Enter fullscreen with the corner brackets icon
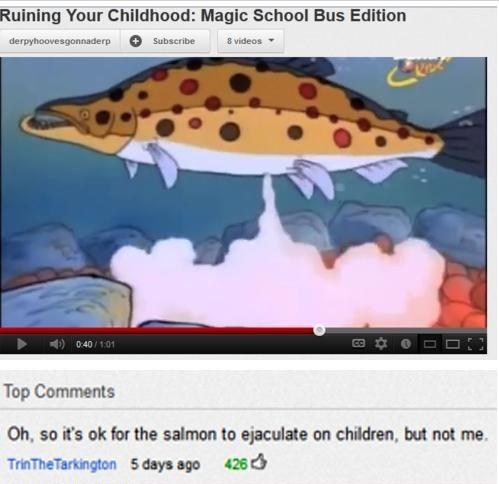The height and width of the screenshot is (484, 499). (476, 344)
